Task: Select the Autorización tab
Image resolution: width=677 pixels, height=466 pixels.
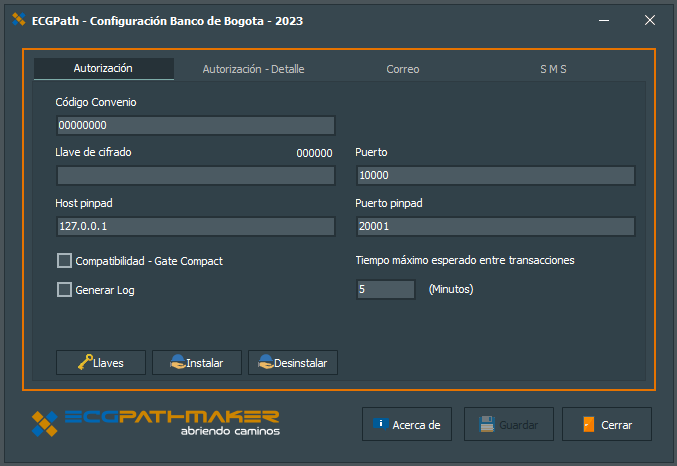Action: 103,69
